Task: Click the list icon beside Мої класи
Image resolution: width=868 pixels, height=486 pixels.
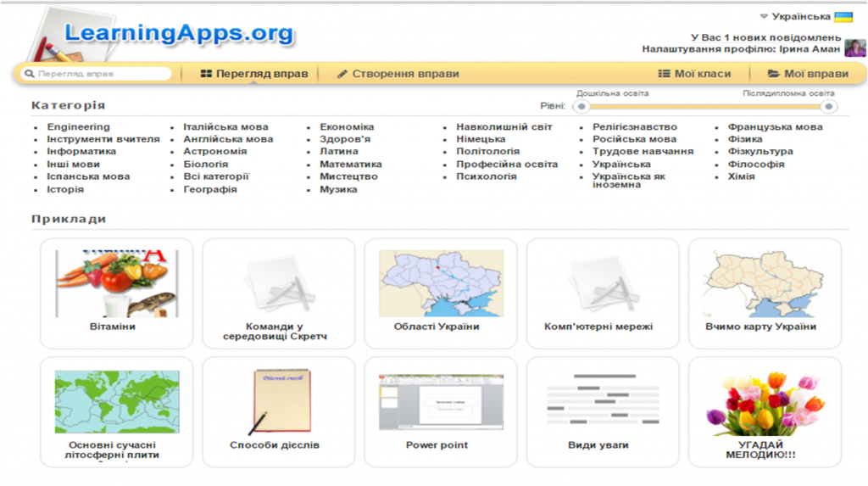Action: pyautogui.click(x=664, y=74)
